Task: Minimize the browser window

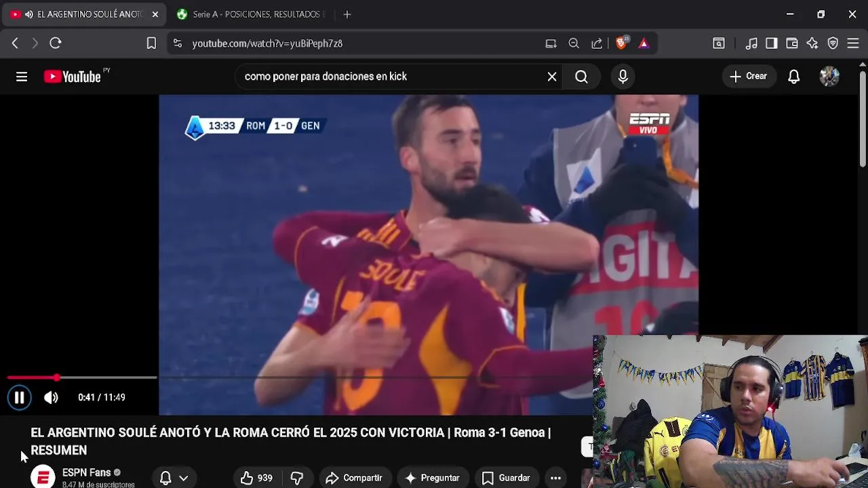Action: (x=790, y=14)
